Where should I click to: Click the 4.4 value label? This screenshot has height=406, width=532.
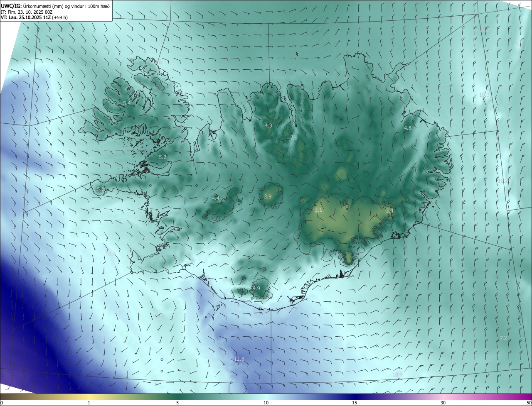click(216, 198)
